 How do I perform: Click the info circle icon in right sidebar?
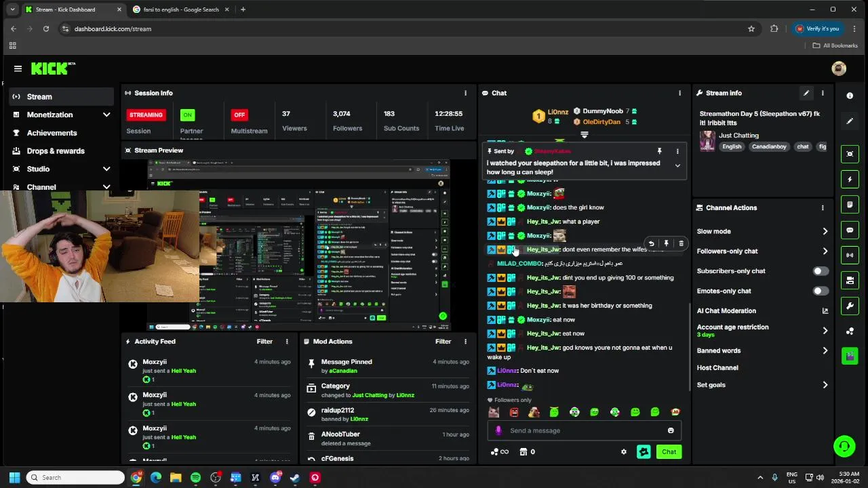850,96
